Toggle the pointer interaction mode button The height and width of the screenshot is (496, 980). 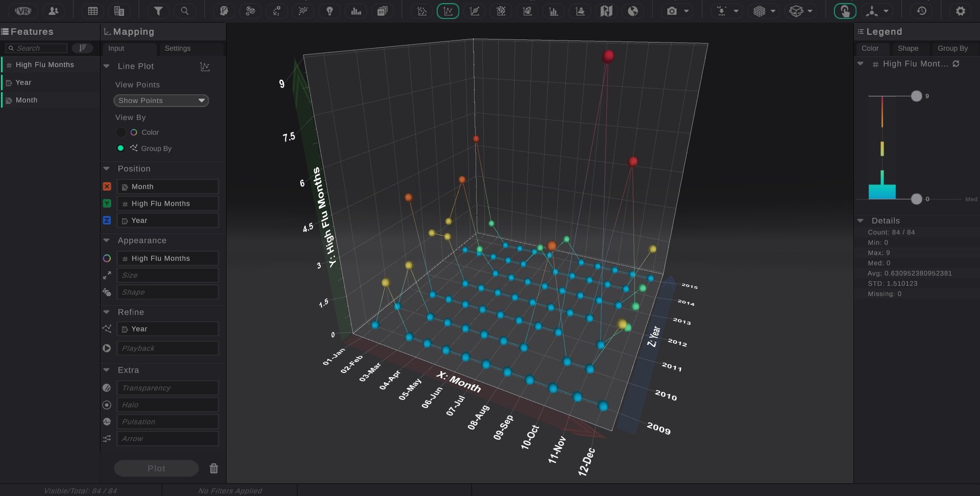click(845, 11)
